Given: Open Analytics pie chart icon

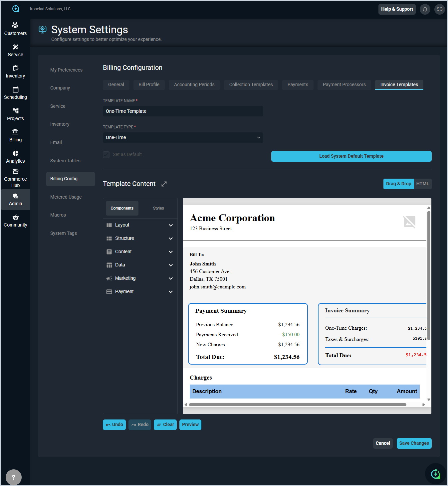Looking at the screenshot, I should click(15, 153).
